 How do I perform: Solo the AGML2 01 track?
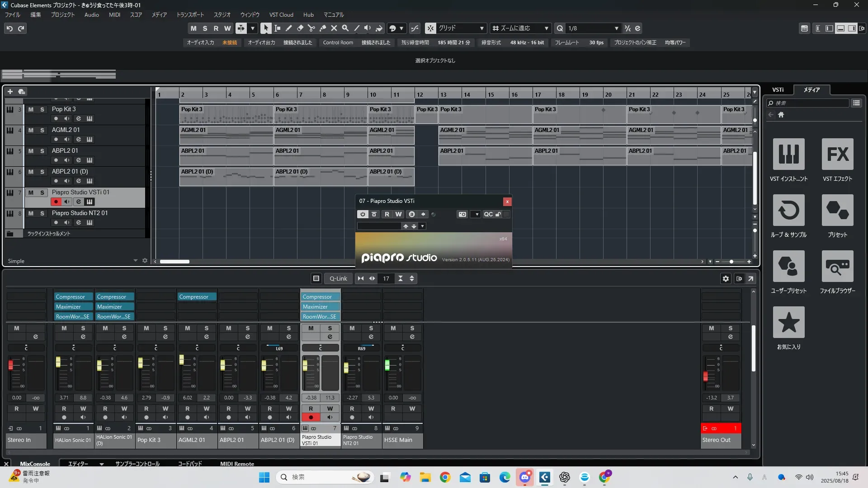(x=42, y=130)
